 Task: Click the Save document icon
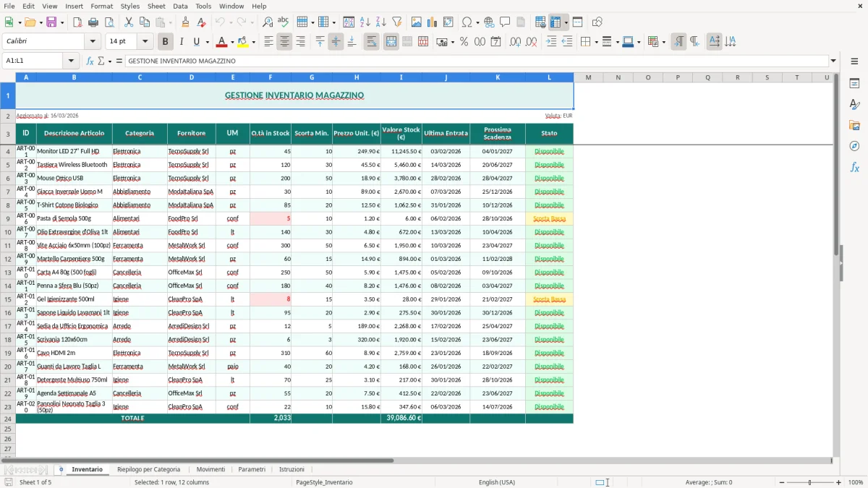[x=51, y=22]
